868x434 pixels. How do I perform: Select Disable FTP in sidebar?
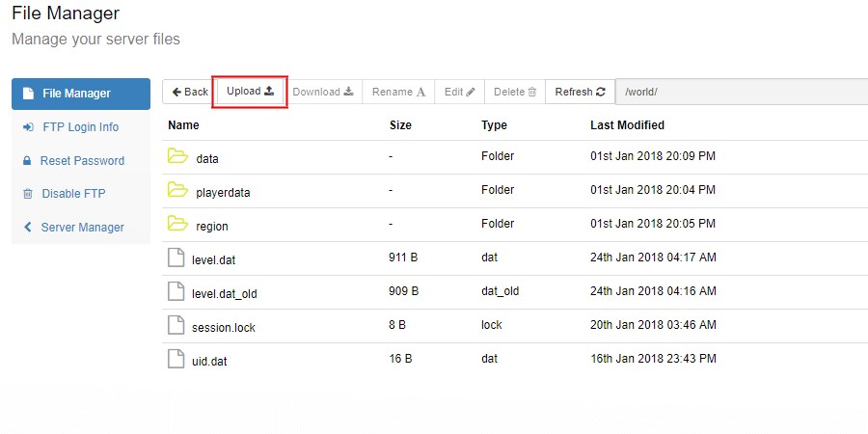click(x=73, y=194)
